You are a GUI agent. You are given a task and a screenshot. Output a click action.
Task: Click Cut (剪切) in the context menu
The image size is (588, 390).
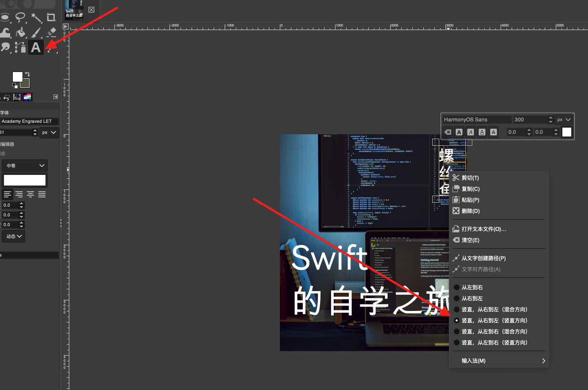click(499, 178)
